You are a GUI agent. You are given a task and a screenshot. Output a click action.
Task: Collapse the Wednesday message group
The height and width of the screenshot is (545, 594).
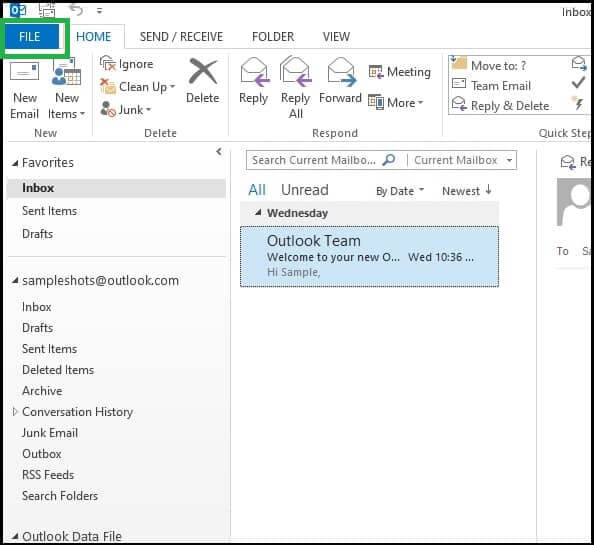(258, 212)
